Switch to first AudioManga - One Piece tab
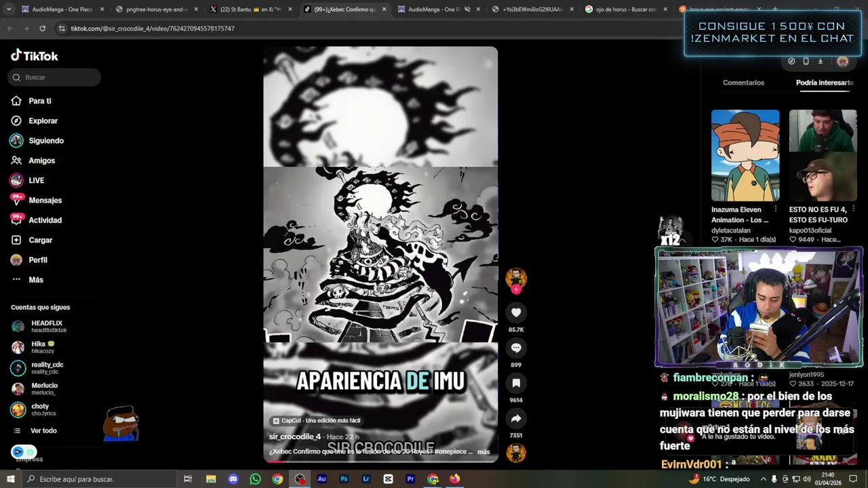This screenshot has width=868, height=488. [62, 9]
